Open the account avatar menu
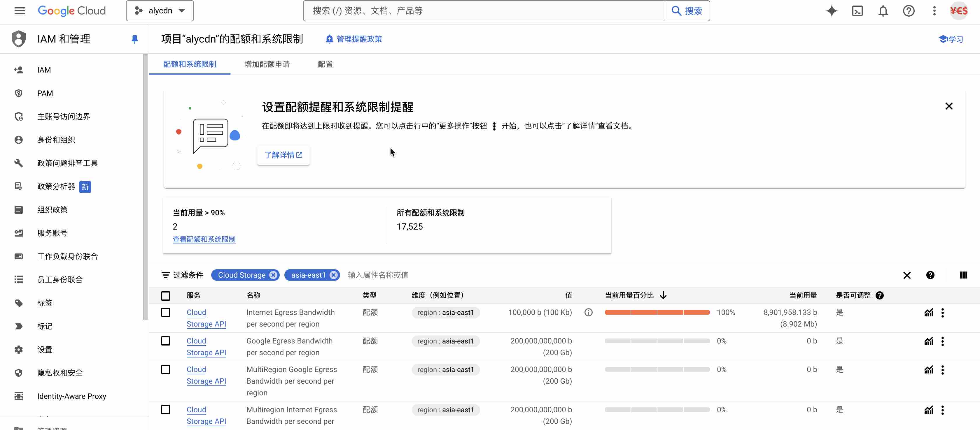Viewport: 980px width, 430px height. pos(959,11)
